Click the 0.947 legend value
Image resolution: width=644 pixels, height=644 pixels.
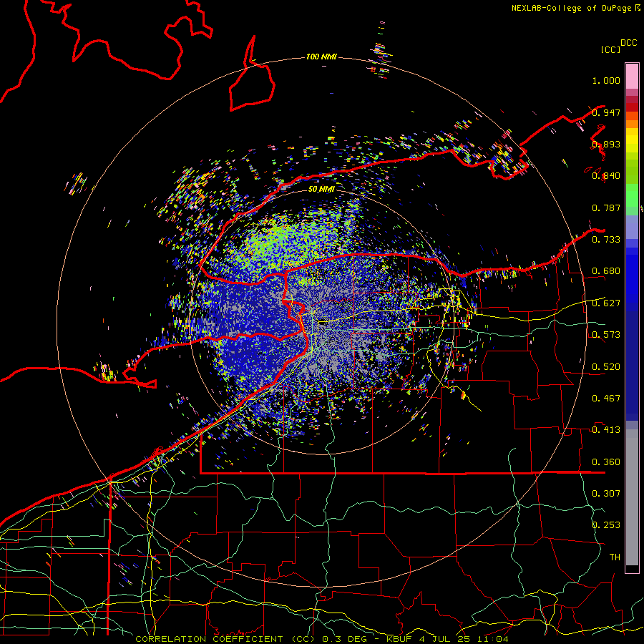click(x=606, y=112)
